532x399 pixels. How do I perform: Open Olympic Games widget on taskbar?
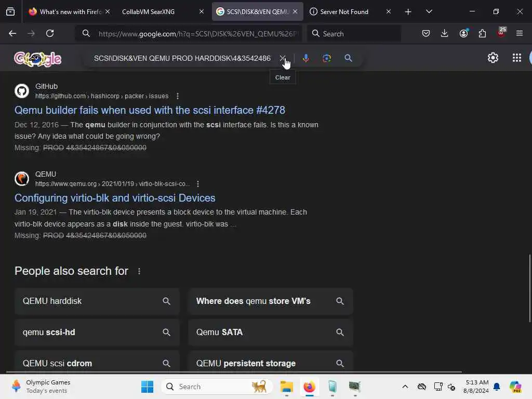41,387
